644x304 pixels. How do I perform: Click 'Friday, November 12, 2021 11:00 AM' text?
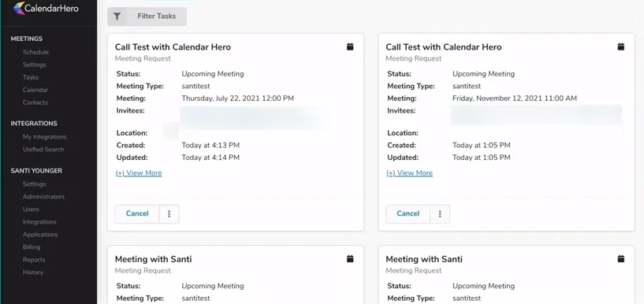click(x=515, y=98)
